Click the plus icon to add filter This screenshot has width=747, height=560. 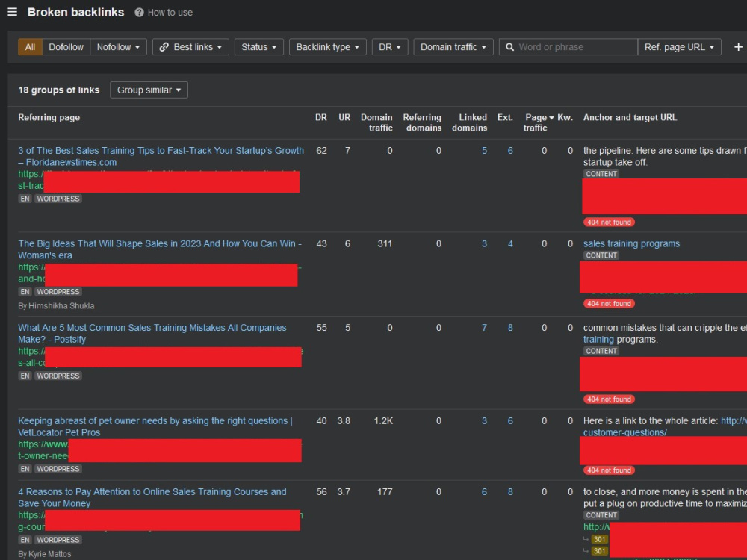pyautogui.click(x=738, y=46)
